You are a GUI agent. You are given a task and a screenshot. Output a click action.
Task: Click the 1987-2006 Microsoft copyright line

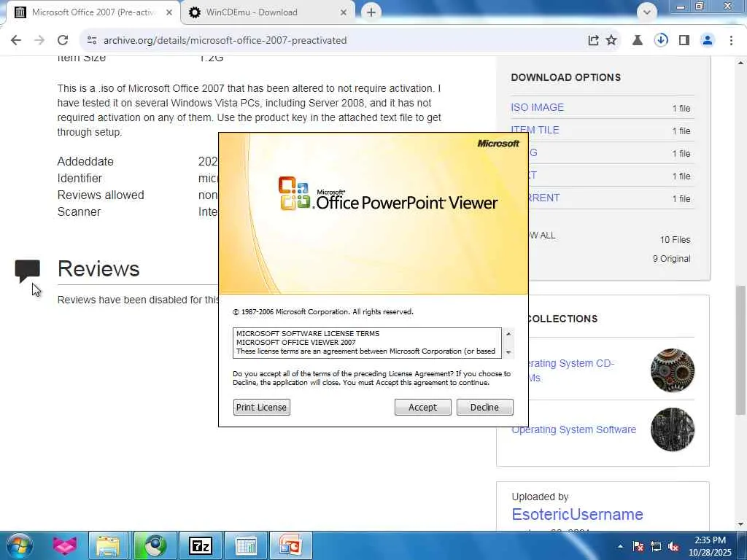tap(323, 312)
